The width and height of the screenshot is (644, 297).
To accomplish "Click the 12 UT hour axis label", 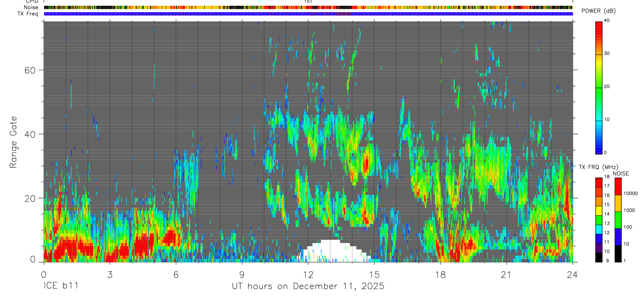I will click(308, 274).
